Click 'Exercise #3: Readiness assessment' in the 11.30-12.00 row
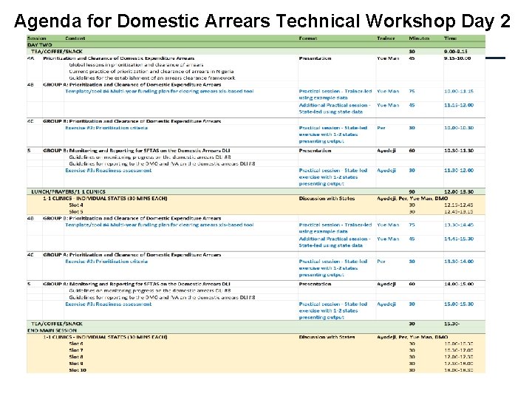532x399 pixels. pos(108,171)
